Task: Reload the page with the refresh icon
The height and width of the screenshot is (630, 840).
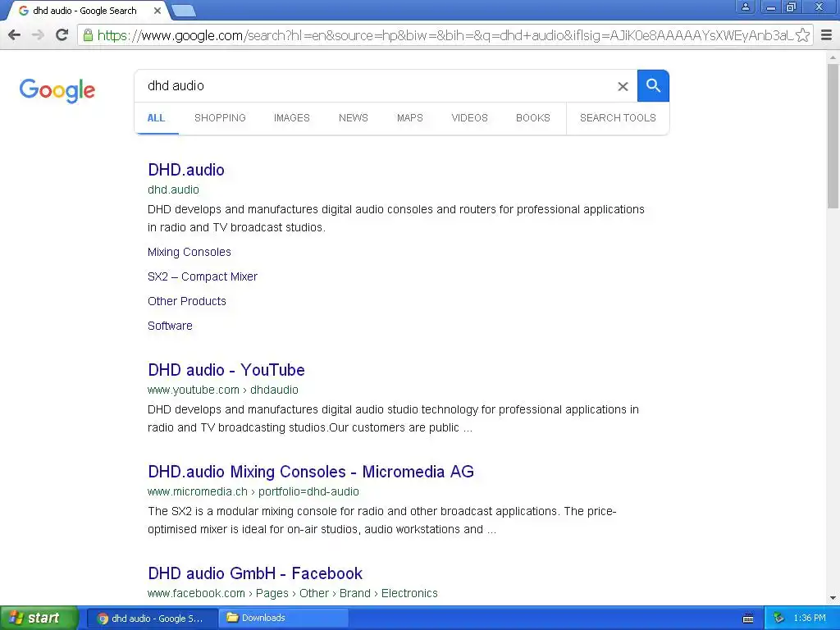Action: pos(62,35)
